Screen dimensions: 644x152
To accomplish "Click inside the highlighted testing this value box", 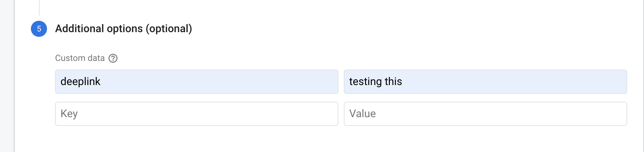I will pos(486,82).
